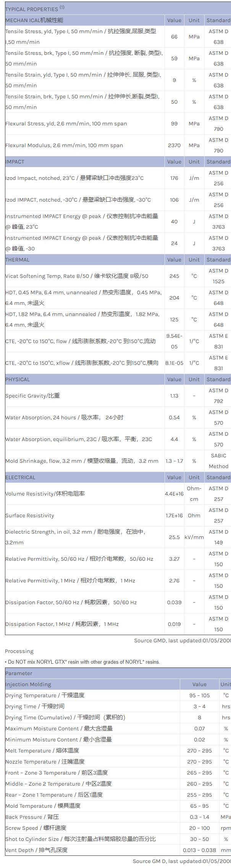Click the Processing section heading
Image resolution: width=231 pixels, height=868 pixels.
pos(19,651)
